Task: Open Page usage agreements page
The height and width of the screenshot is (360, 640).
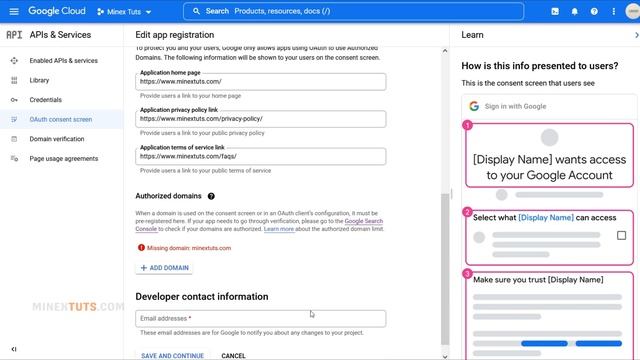Action: (64, 158)
